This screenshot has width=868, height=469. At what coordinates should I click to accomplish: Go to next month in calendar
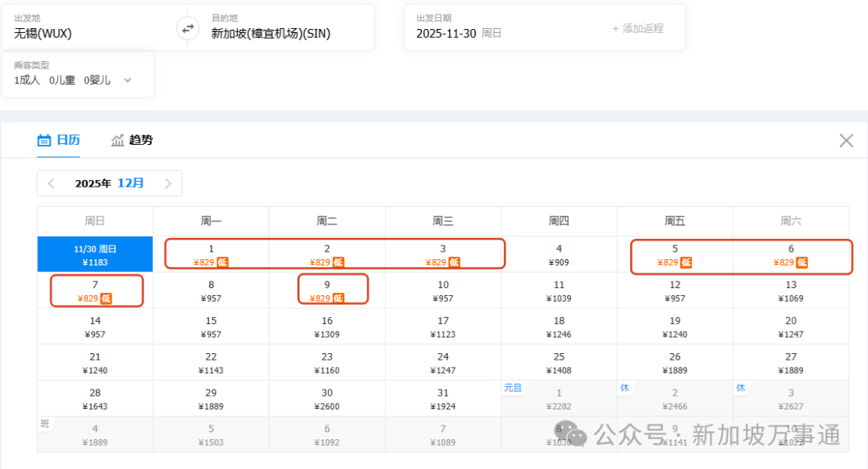point(168,183)
